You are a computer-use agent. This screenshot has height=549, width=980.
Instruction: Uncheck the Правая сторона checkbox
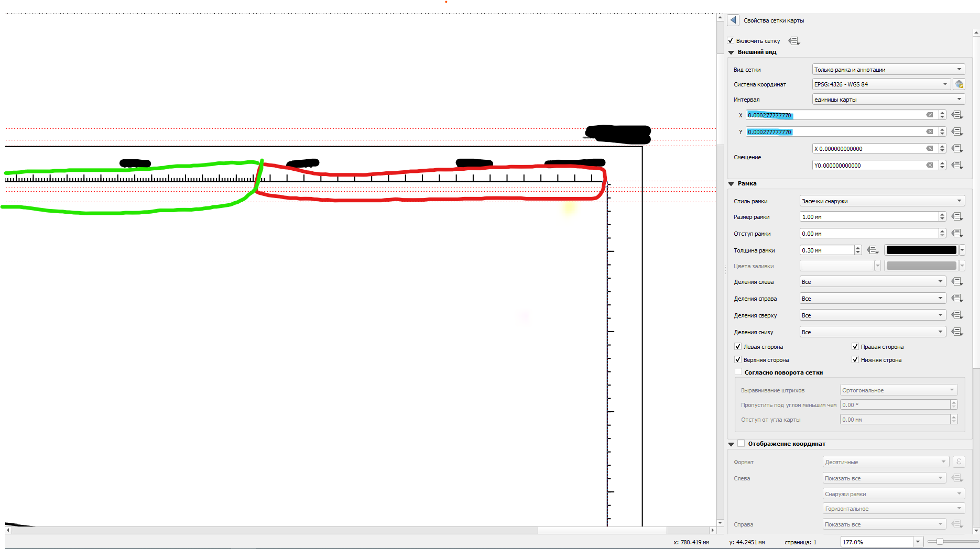pos(855,346)
